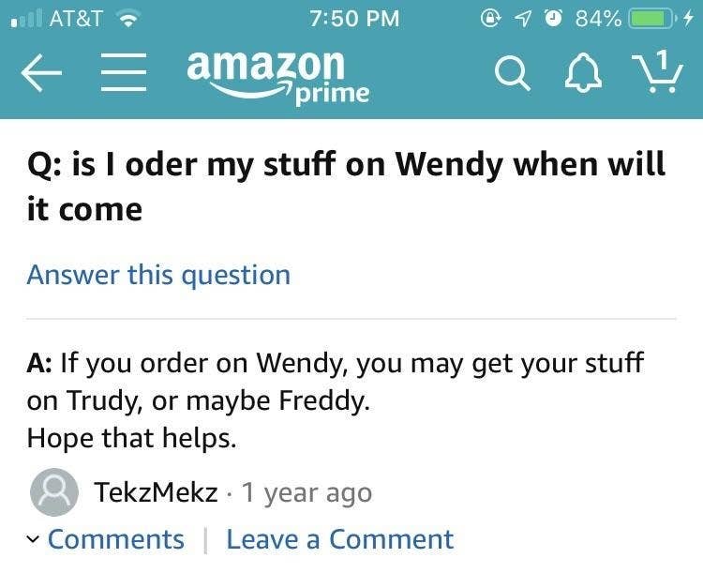703x588 pixels.
Task: Expand the Comments chevron
Action: pos(34,539)
